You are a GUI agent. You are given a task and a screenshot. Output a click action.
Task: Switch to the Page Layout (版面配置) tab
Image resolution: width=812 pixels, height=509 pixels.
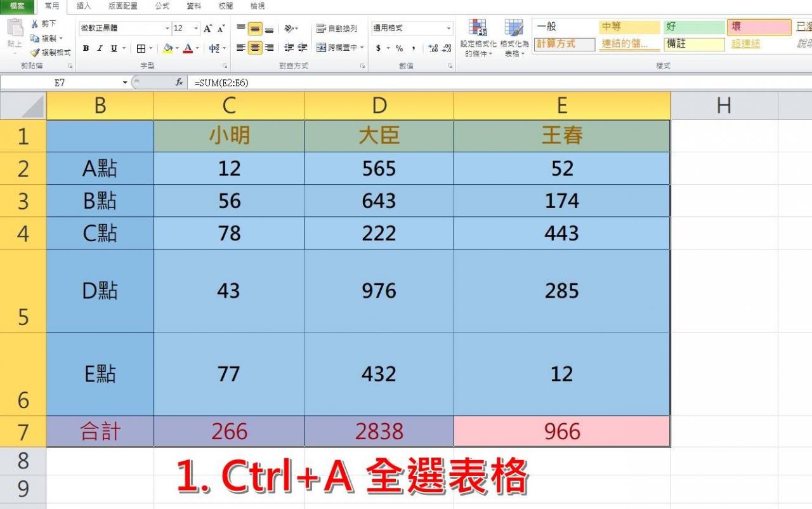click(122, 6)
